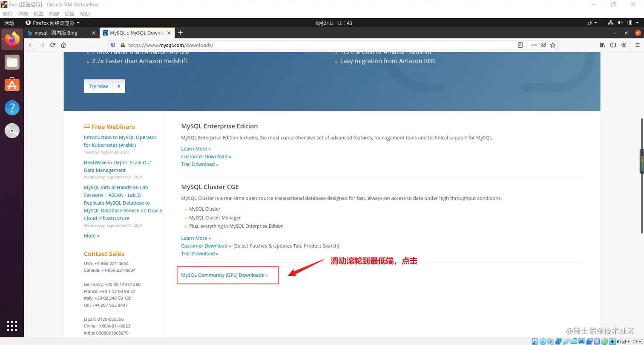Open the Files manager in the dock
Viewport: 644px width, 345px height.
coord(12,63)
